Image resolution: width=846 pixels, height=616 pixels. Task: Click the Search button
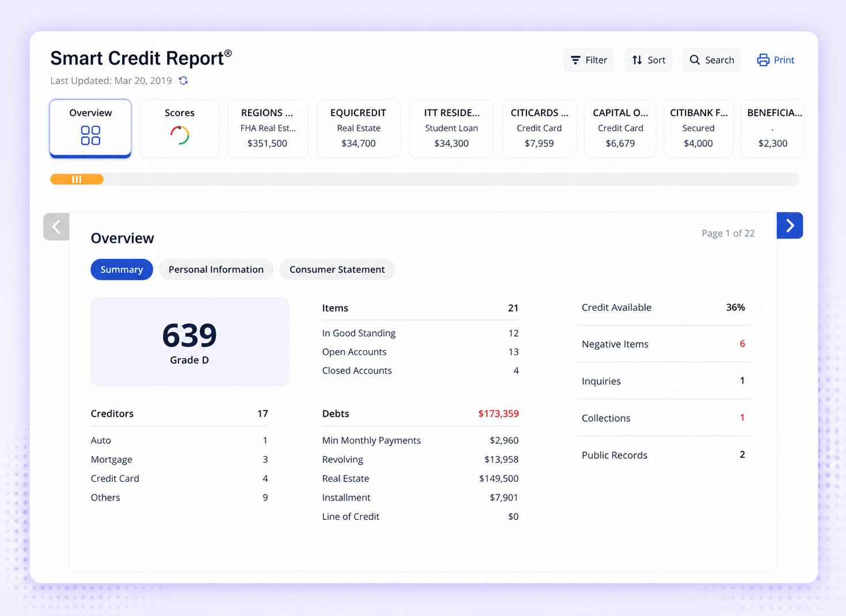[712, 60]
